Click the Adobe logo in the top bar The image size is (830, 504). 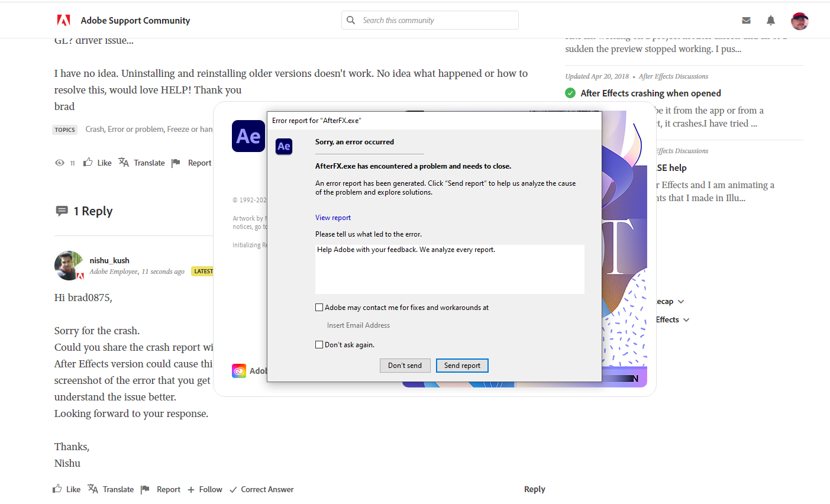click(63, 20)
